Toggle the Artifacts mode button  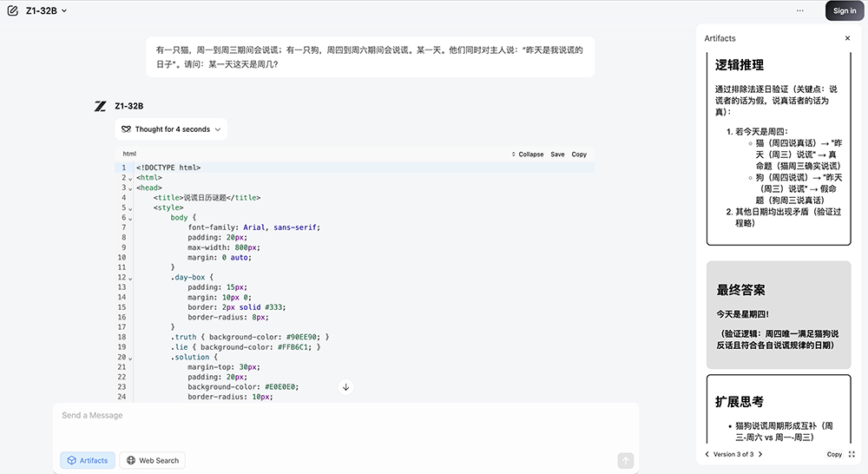tap(88, 460)
